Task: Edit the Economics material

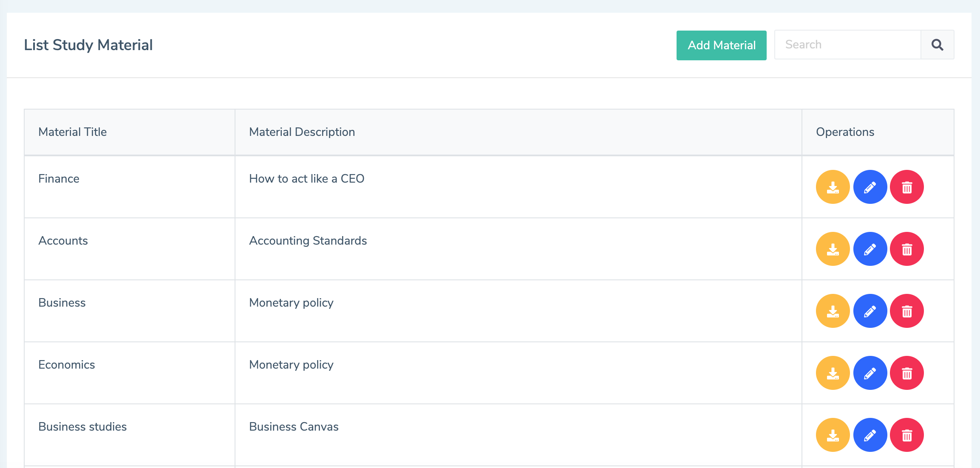Action: [x=870, y=373]
